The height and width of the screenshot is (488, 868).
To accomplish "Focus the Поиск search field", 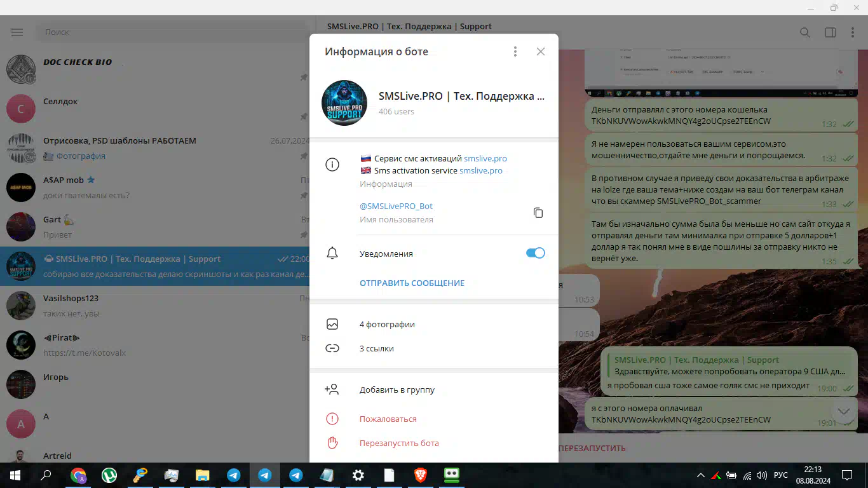I will click(x=172, y=32).
